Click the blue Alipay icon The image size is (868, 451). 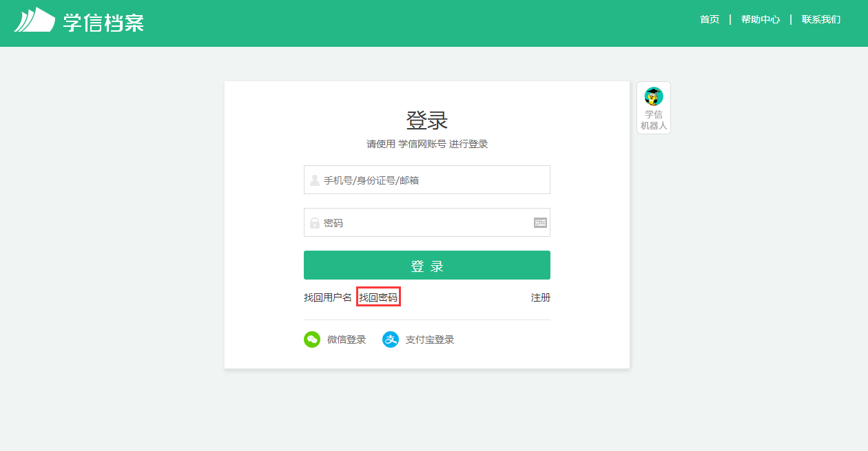click(391, 339)
